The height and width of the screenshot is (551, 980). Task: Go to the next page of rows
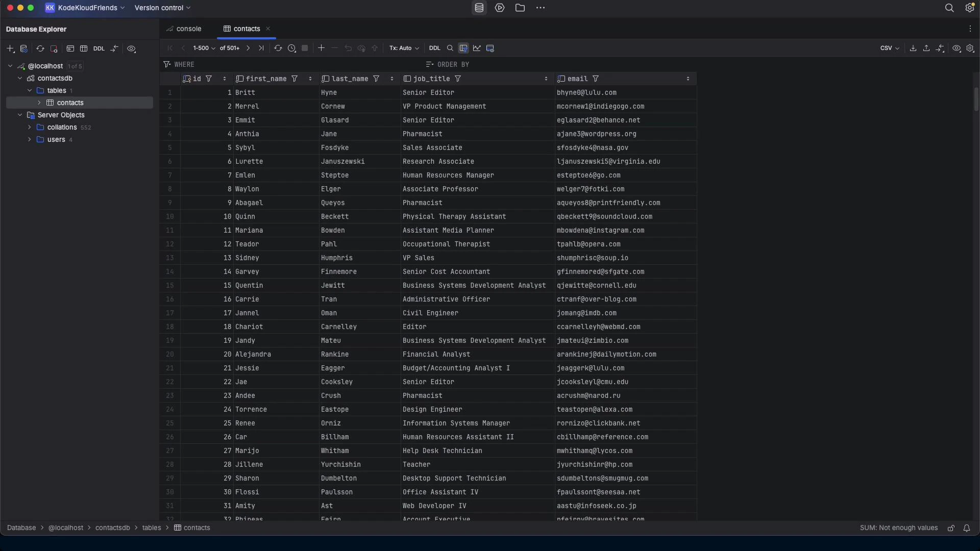point(248,48)
